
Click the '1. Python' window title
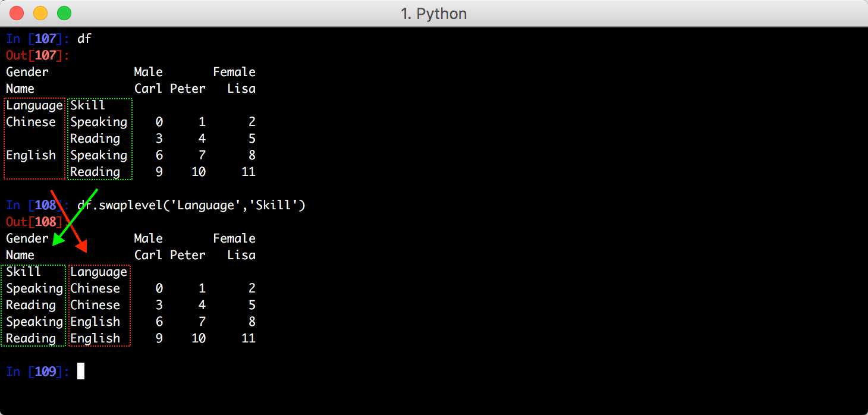tap(433, 13)
